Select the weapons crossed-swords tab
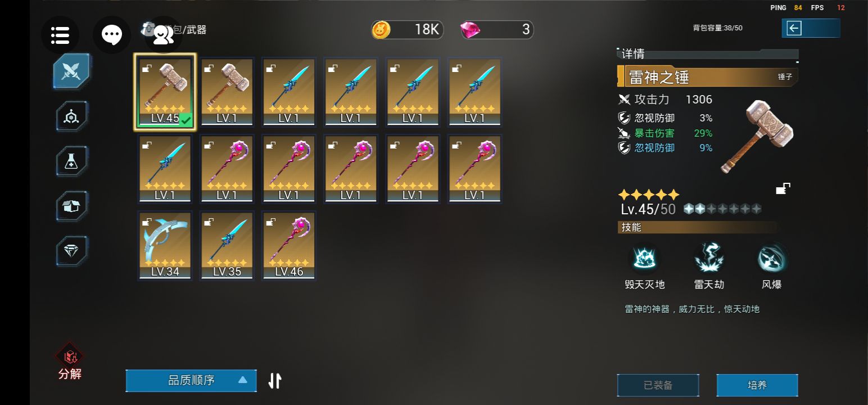Screen dimensions: 868x405 tap(72, 71)
